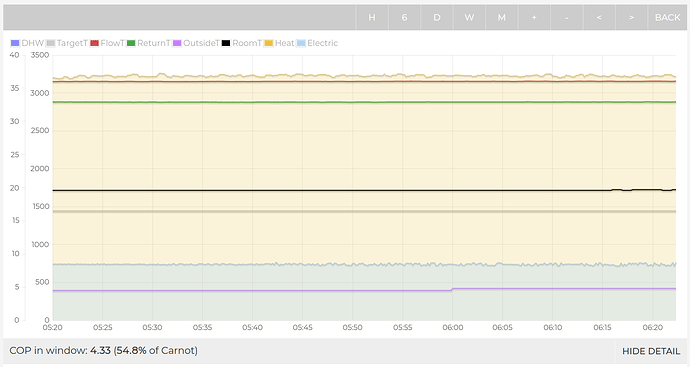Toggle the TargetT legend color swatch

[51, 43]
